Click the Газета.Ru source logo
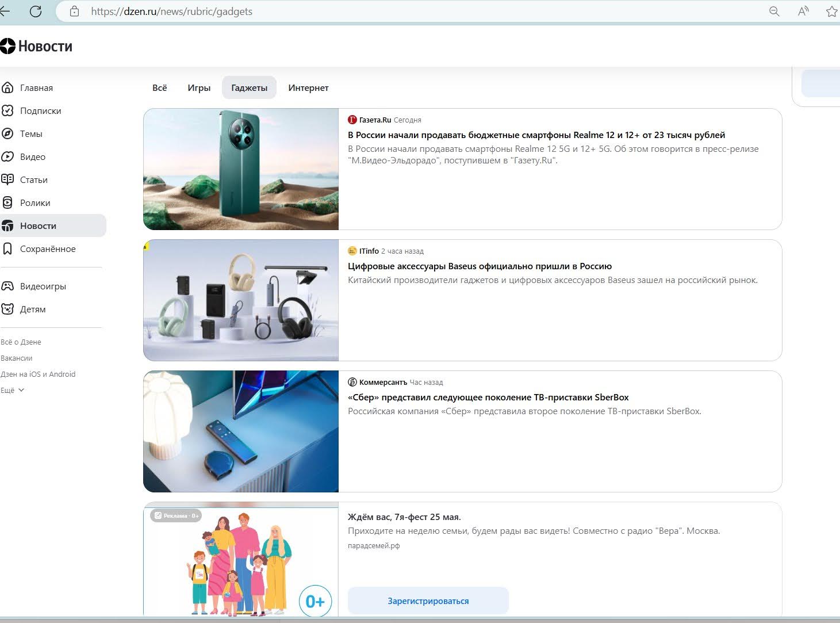The width and height of the screenshot is (840, 623). (352, 120)
